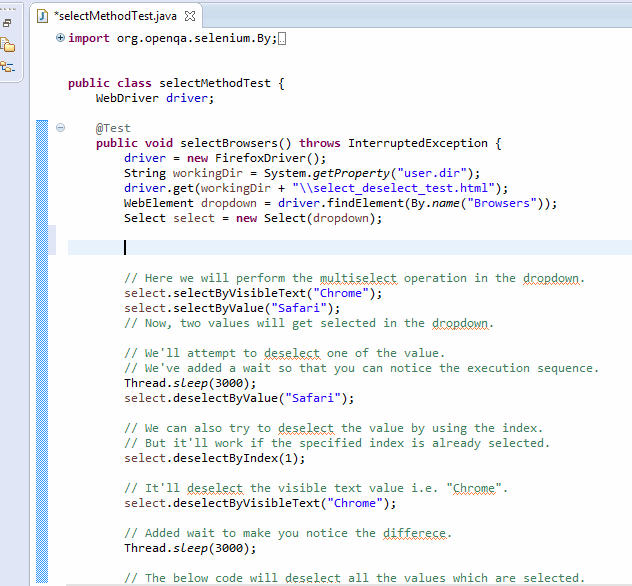Screen dimensions: 632x586
Task: Click the line 'select.selectByValue("Safari");'
Action: coord(232,308)
